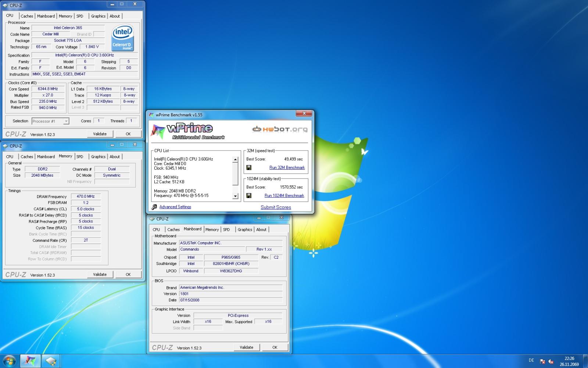Click the 49,499 sec best score
588x368 pixels.
293,159
